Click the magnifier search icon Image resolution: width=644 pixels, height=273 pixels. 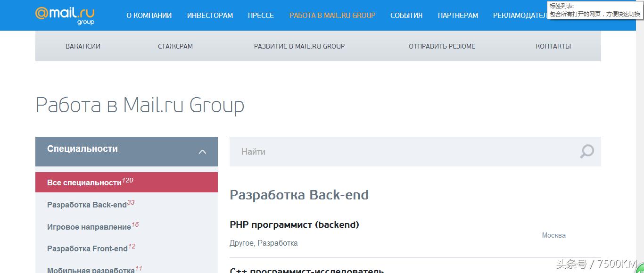click(586, 151)
